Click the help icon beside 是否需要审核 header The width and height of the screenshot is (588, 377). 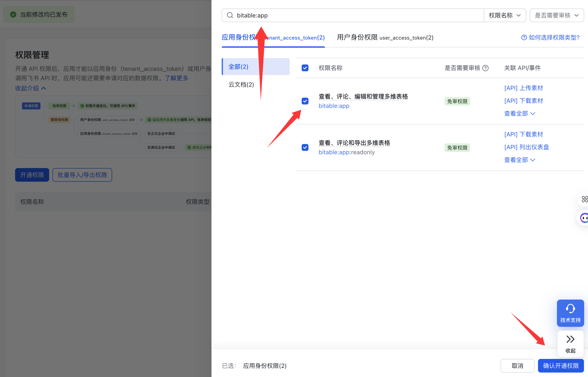pyautogui.click(x=485, y=68)
